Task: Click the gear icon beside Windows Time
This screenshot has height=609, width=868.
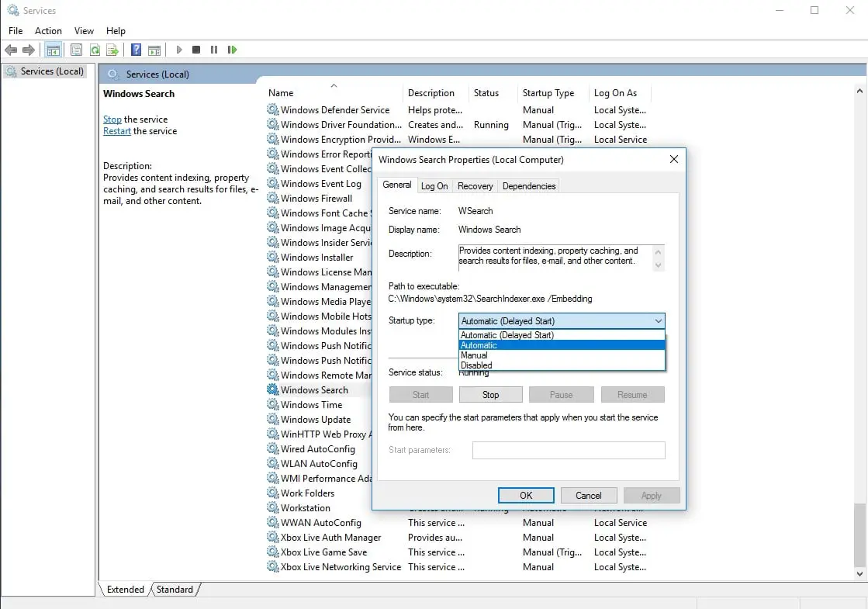Action: click(272, 405)
